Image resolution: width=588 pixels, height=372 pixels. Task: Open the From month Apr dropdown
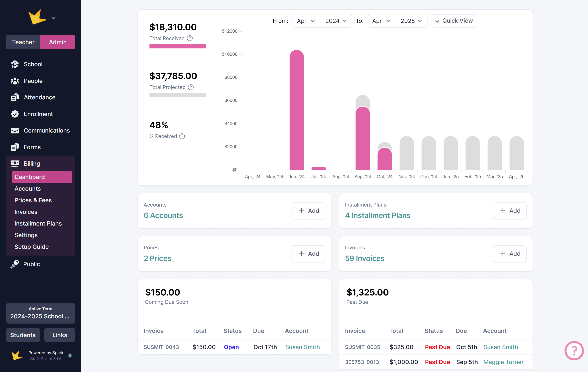point(306,21)
